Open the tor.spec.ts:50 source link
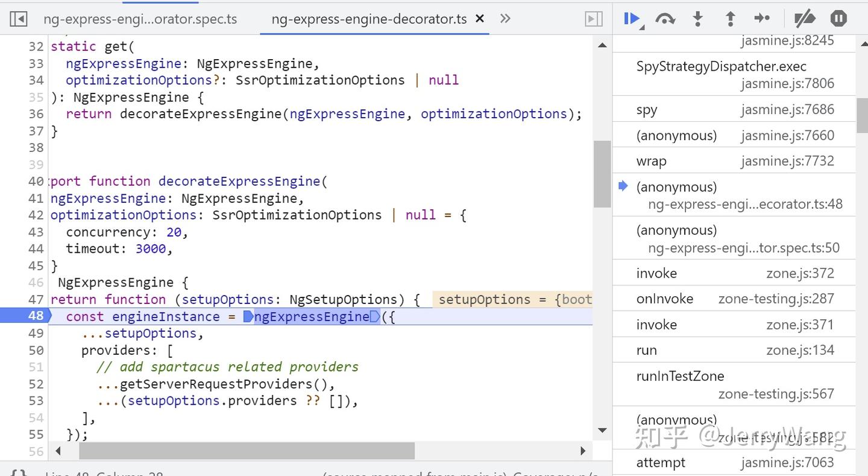Screen dimensions: 868x476 point(744,248)
